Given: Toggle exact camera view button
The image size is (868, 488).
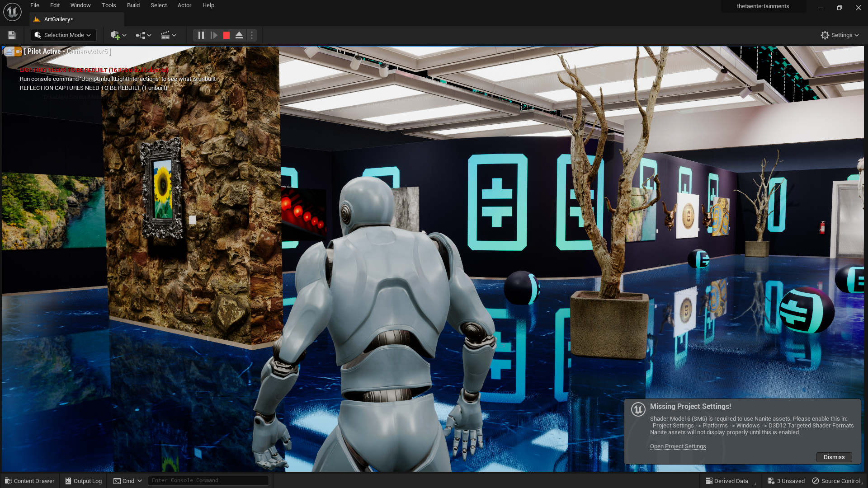Looking at the screenshot, I should coord(18,52).
